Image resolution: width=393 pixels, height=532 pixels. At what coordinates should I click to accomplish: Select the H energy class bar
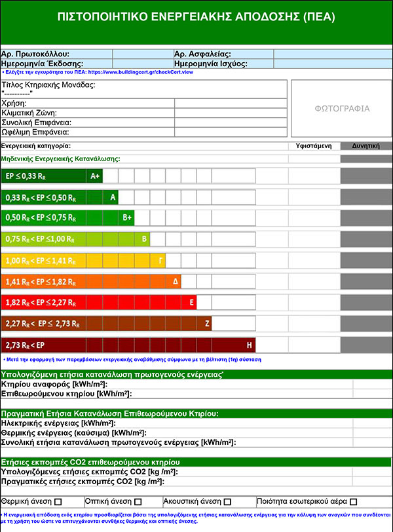click(128, 345)
